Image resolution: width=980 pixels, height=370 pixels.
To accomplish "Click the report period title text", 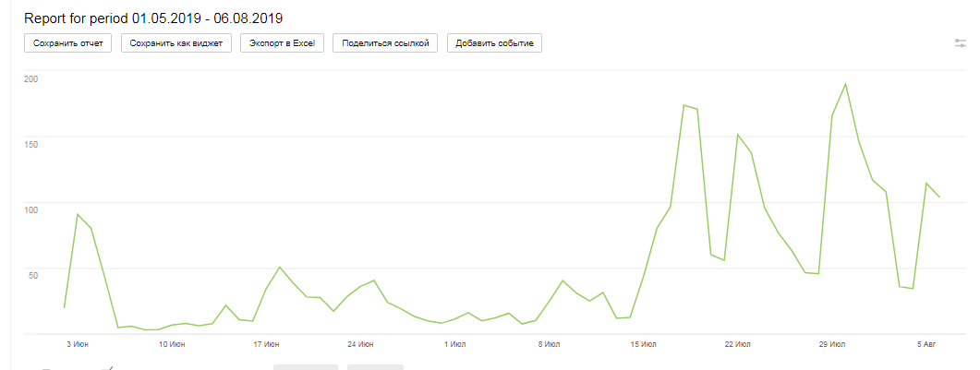I will click(153, 18).
